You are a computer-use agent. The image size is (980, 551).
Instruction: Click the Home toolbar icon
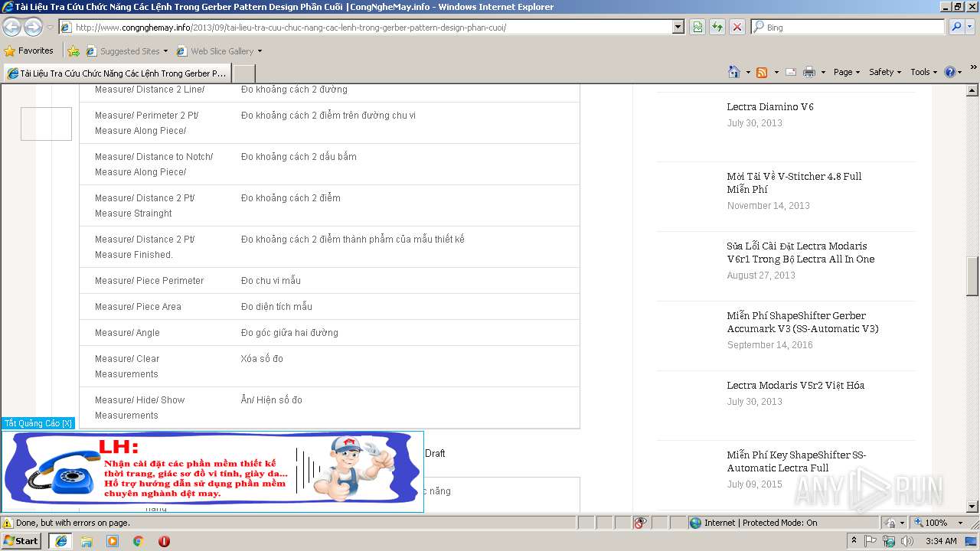(734, 72)
